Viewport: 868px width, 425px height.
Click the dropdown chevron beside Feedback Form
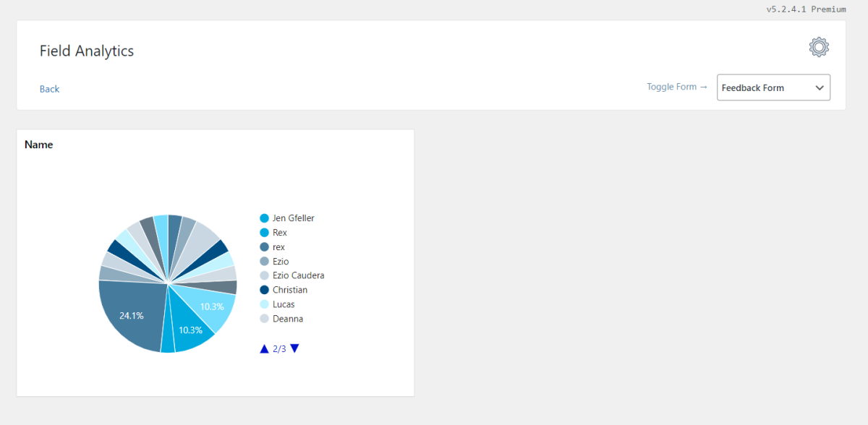(820, 87)
